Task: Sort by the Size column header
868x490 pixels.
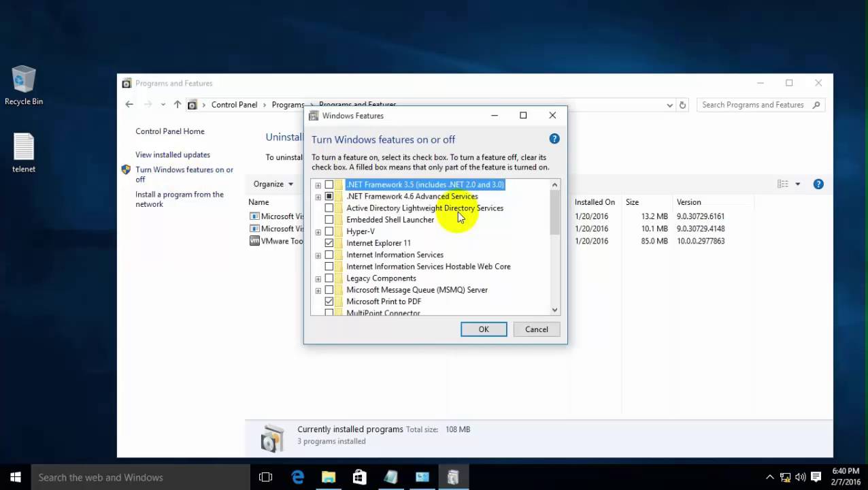Action: coord(633,202)
